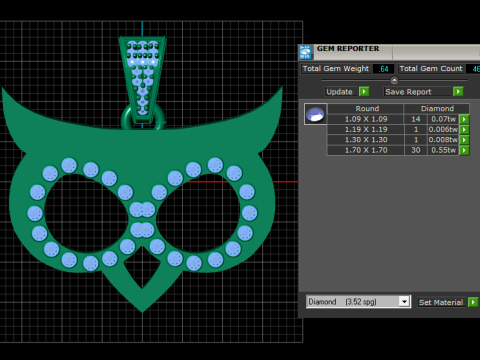The image size is (480, 360).
Task: Click the count cell showing 14
Action: click(x=416, y=119)
